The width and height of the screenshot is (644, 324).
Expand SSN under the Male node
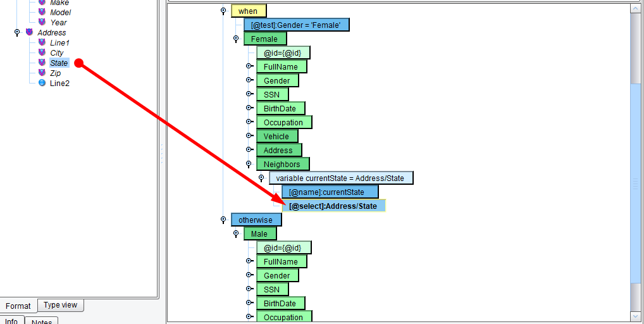249,289
